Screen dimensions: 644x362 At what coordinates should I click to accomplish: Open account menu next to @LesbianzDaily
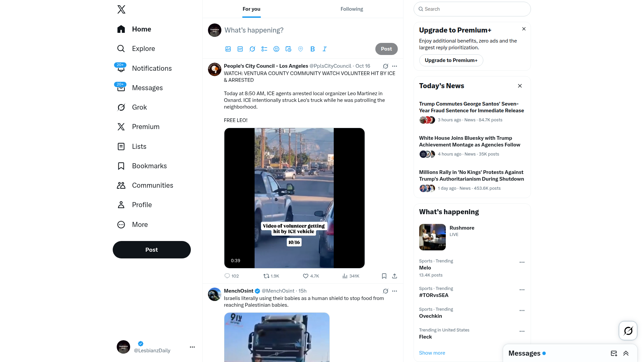coord(192,347)
